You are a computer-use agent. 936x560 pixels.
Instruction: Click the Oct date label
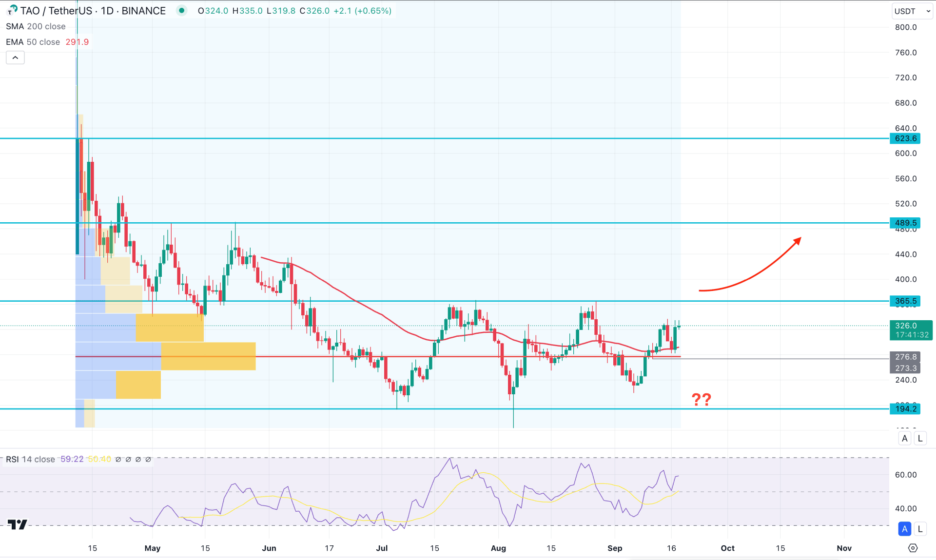click(x=728, y=548)
